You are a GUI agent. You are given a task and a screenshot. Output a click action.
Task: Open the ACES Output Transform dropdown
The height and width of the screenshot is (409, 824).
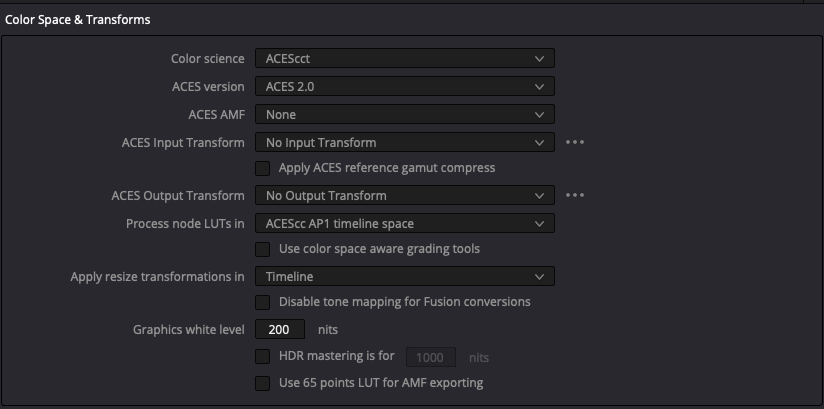(x=404, y=196)
